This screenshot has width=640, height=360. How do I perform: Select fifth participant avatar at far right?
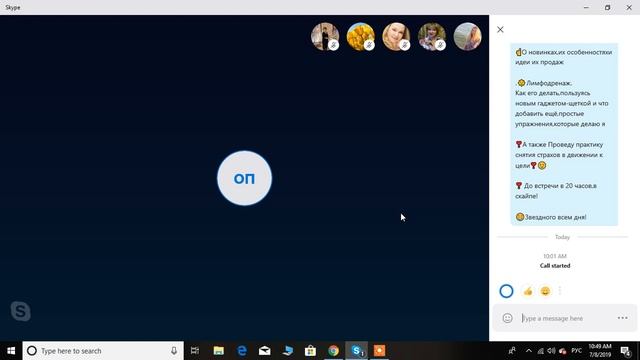[x=467, y=37]
